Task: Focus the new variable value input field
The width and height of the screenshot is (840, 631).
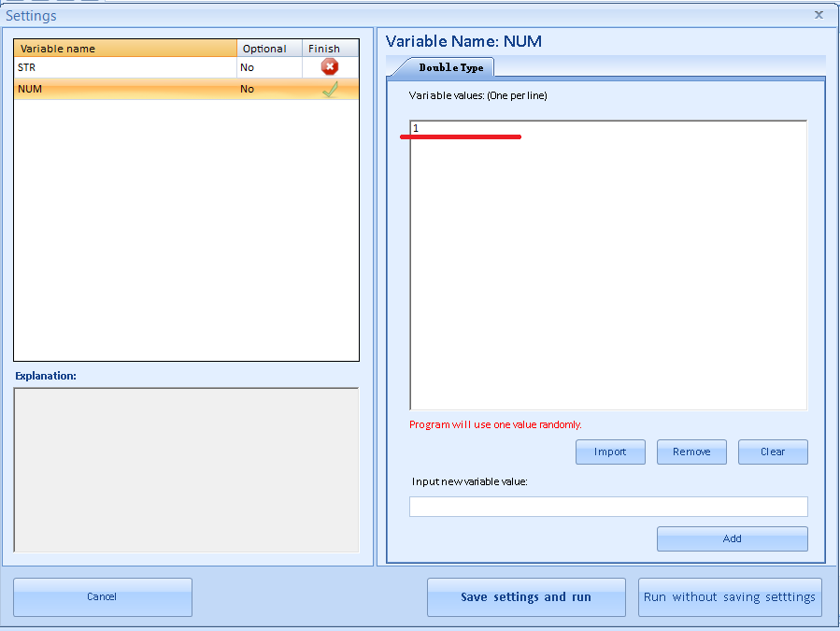Action: point(608,507)
